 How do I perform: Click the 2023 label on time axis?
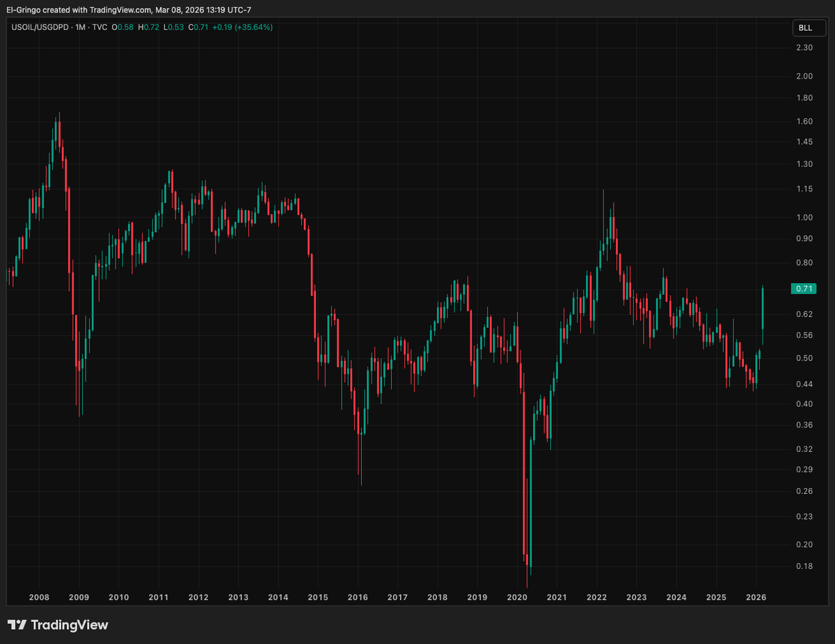click(x=637, y=597)
